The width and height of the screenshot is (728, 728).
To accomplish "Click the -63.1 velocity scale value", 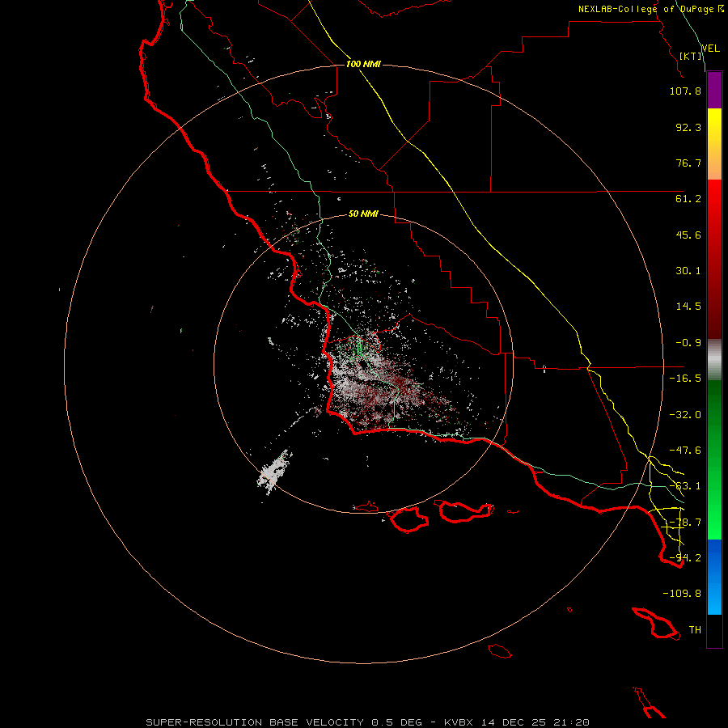I will point(685,486).
